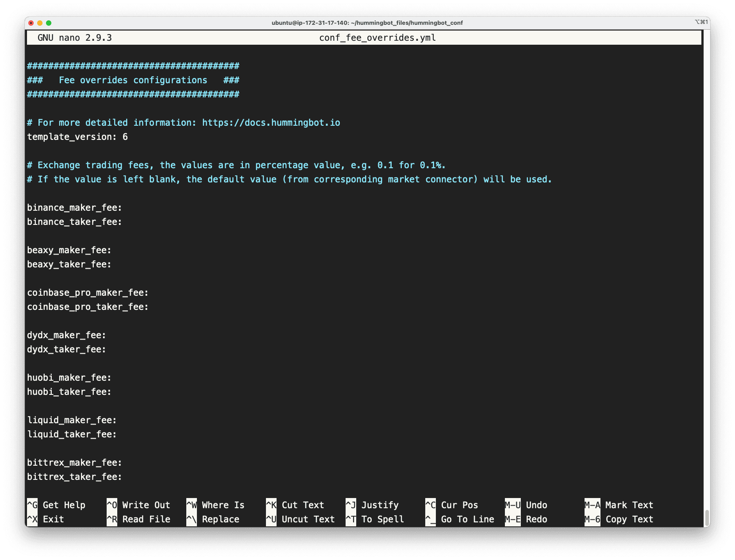The height and width of the screenshot is (560, 735).
Task: Click the M-6 Copy Text shortcut
Action: (x=619, y=519)
